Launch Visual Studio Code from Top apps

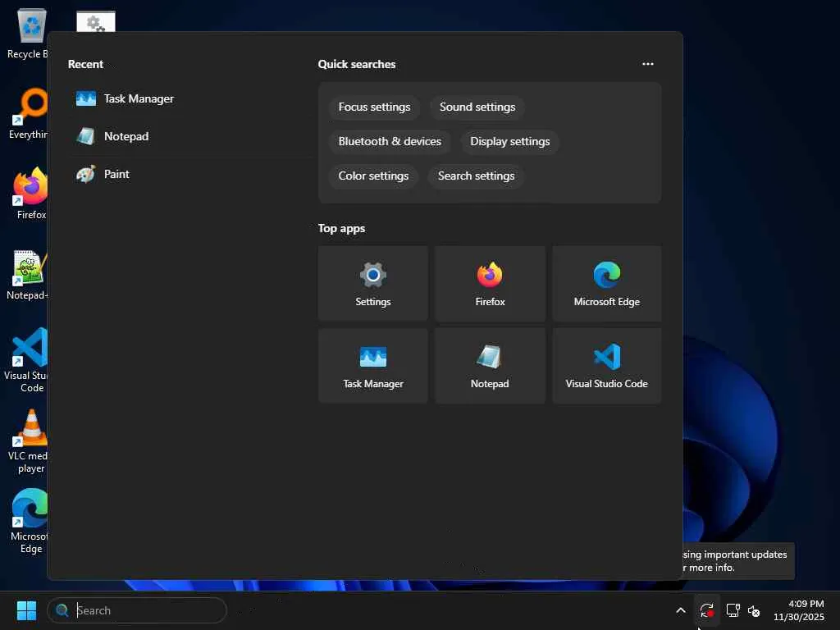(606, 365)
